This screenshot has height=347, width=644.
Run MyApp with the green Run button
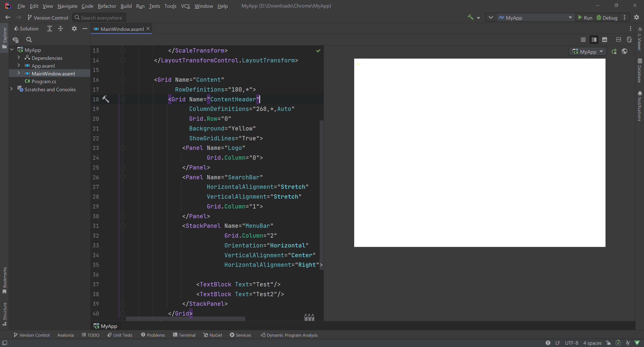pos(585,17)
